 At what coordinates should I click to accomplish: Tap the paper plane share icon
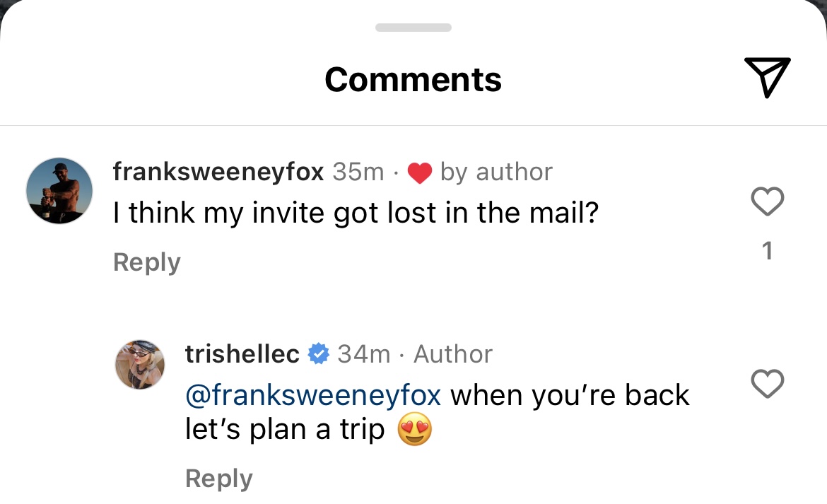pos(768,77)
